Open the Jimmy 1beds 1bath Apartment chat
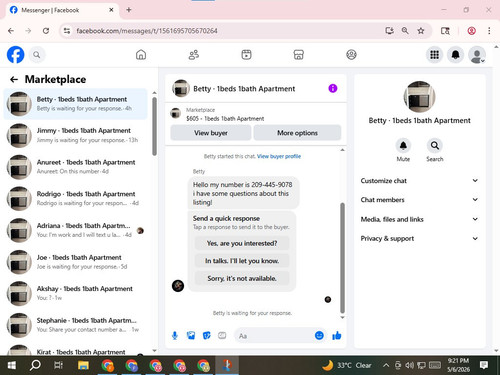 click(x=75, y=135)
